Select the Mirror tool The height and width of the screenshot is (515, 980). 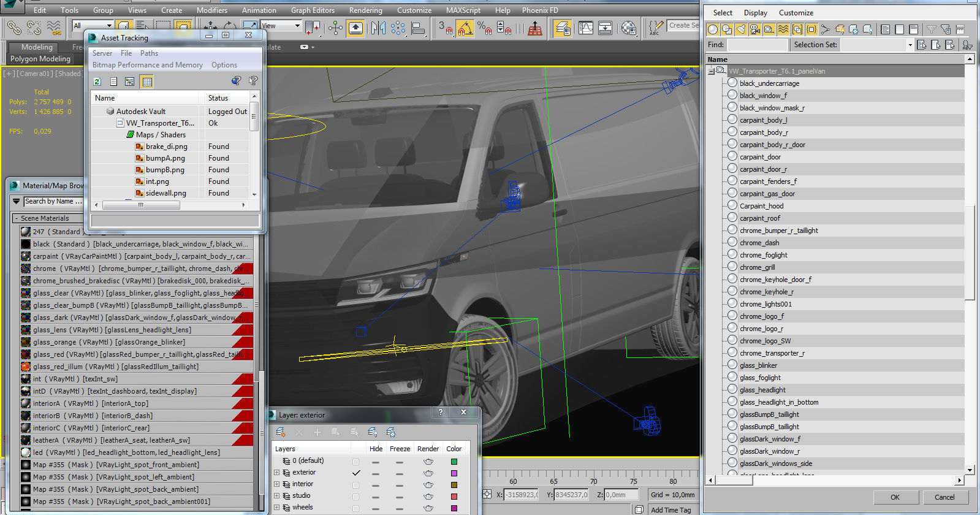click(x=378, y=28)
